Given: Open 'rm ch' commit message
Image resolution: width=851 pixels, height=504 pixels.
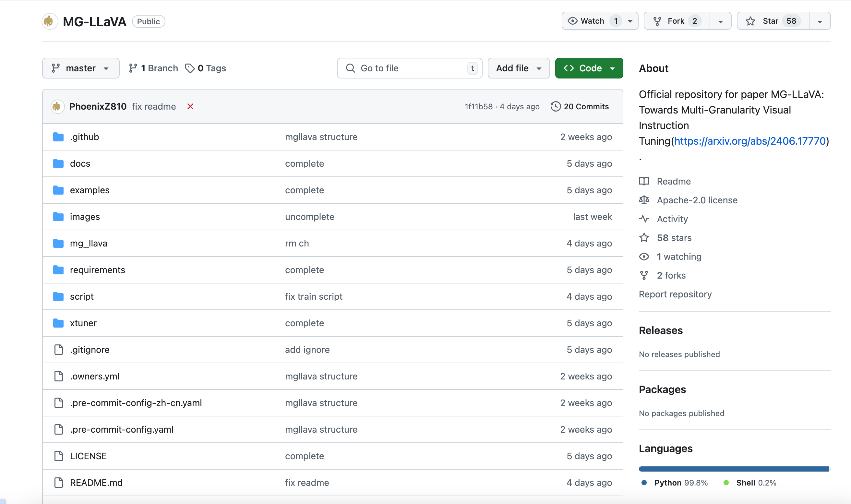Looking at the screenshot, I should coord(297,243).
